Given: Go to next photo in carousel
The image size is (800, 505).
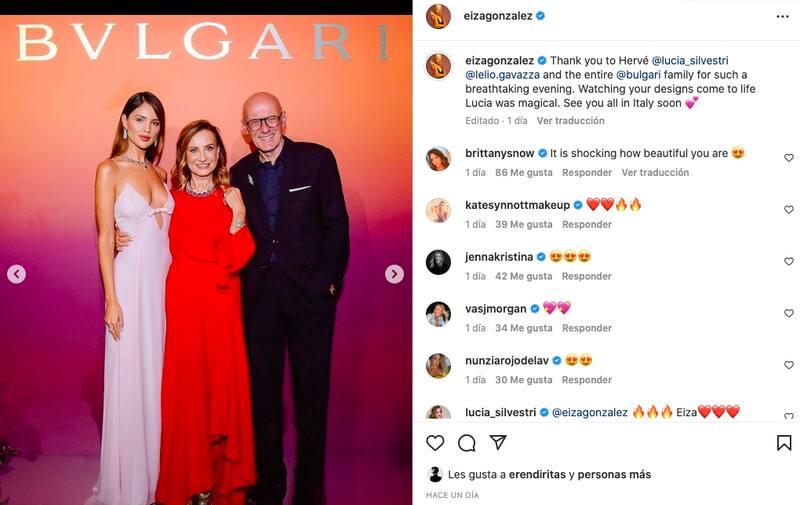Looking at the screenshot, I should [394, 274].
